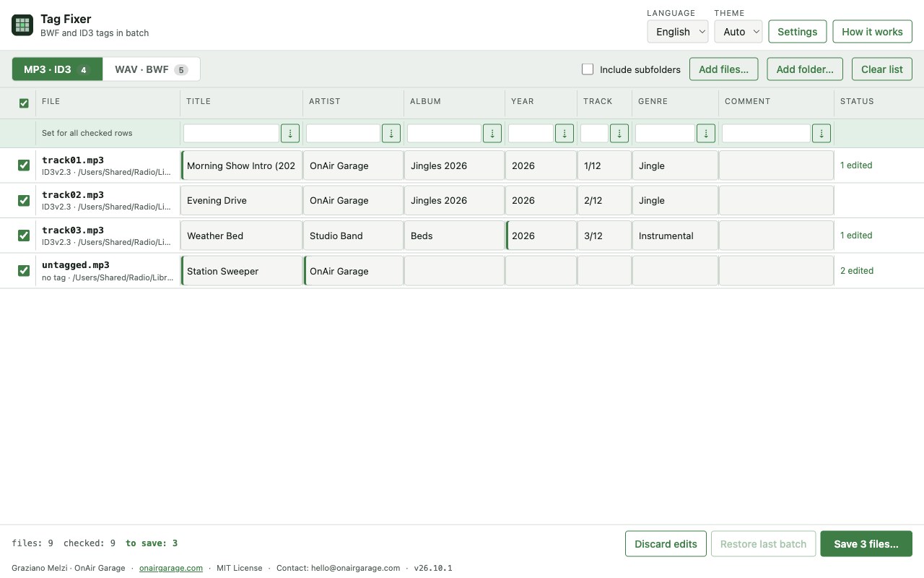Screen dimensions: 924x578
Task: Focus the bulk Comment input field
Action: [x=766, y=133]
